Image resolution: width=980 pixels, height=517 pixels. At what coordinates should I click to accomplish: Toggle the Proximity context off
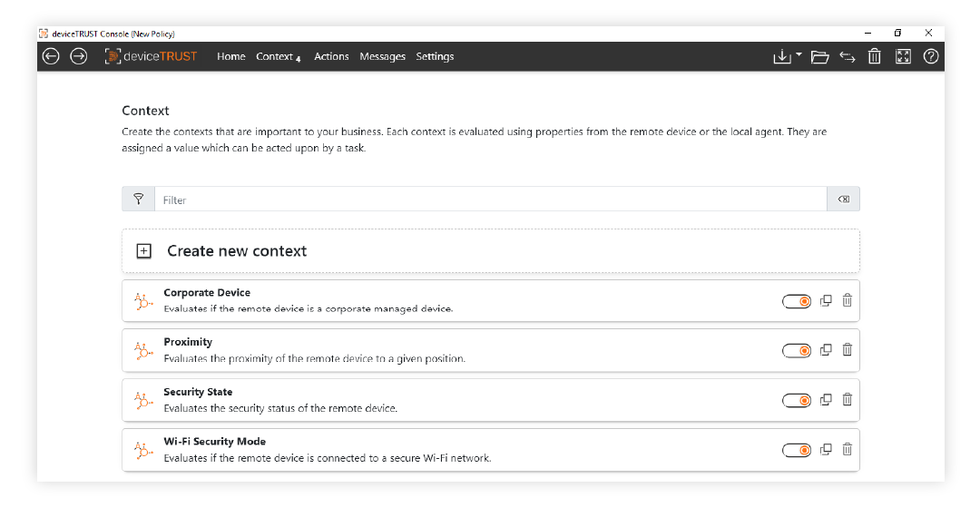pos(797,351)
